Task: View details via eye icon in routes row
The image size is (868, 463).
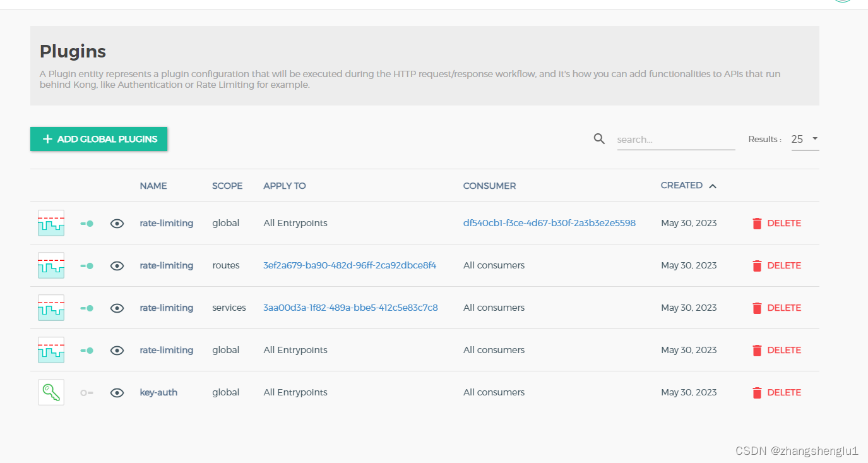Action: (x=117, y=266)
